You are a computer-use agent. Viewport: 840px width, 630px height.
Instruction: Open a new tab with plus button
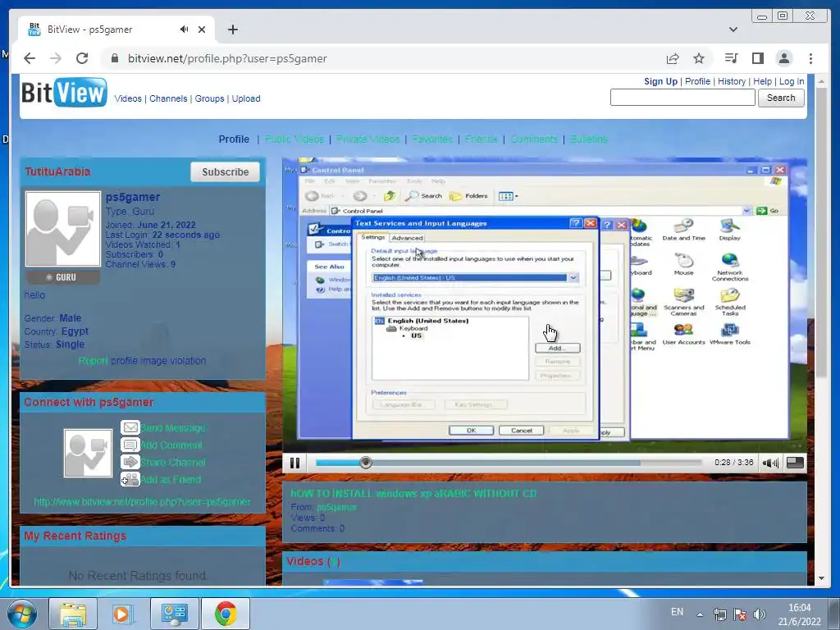click(x=232, y=30)
